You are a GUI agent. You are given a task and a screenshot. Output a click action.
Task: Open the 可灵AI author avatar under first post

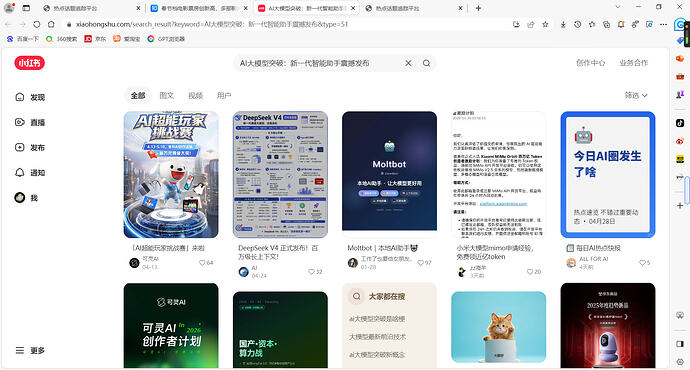click(x=134, y=263)
